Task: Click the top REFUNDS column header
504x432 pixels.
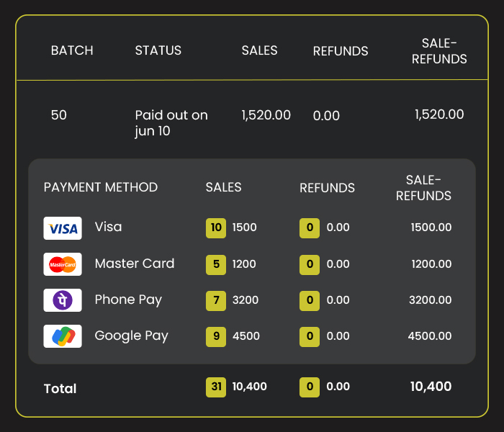Action: tap(341, 51)
